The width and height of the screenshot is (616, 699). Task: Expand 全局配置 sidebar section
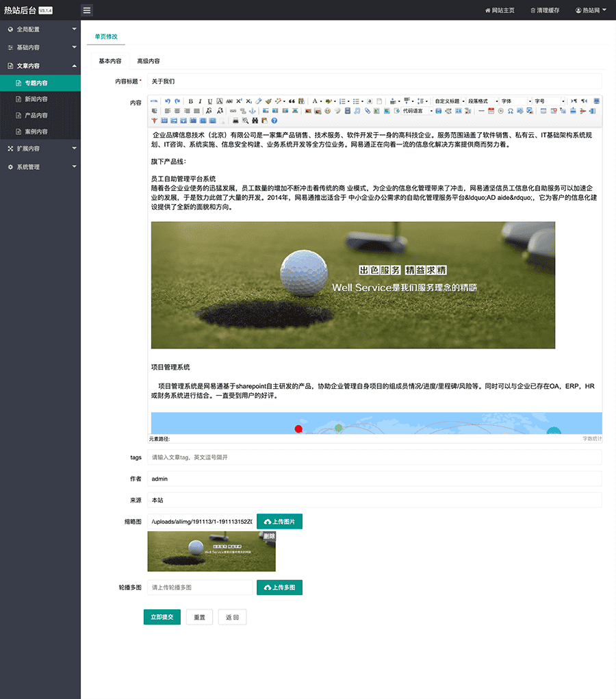coord(40,29)
